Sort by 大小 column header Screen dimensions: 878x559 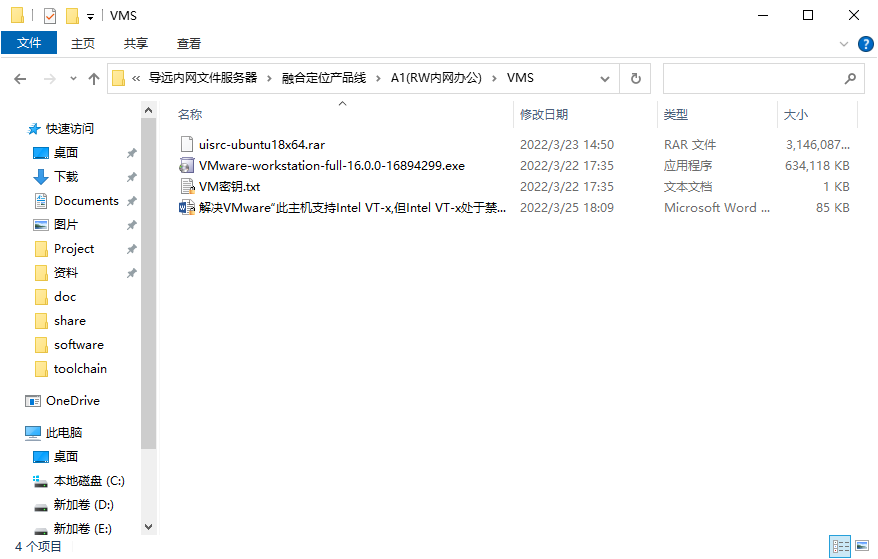pos(796,115)
